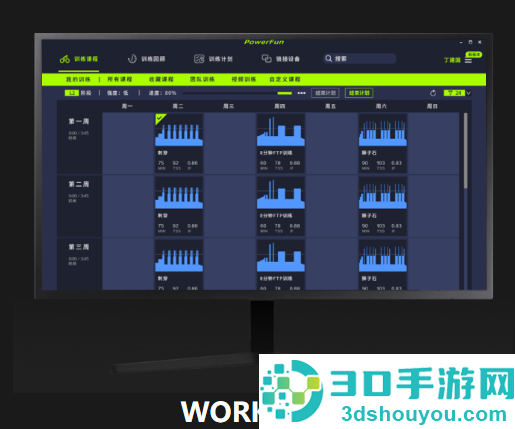Select the 我的训练 sub-tab
Viewport: 515px width, 429px height.
tap(78, 79)
